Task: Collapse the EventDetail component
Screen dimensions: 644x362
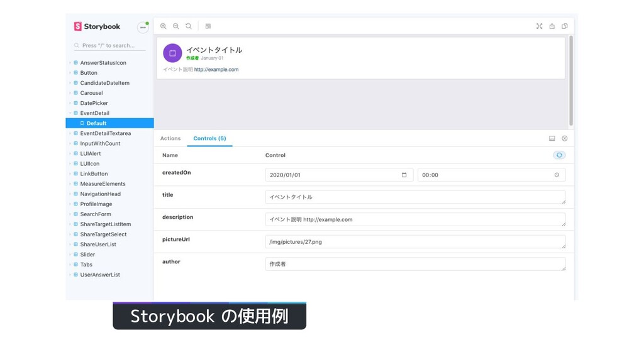Action: pyautogui.click(x=94, y=113)
